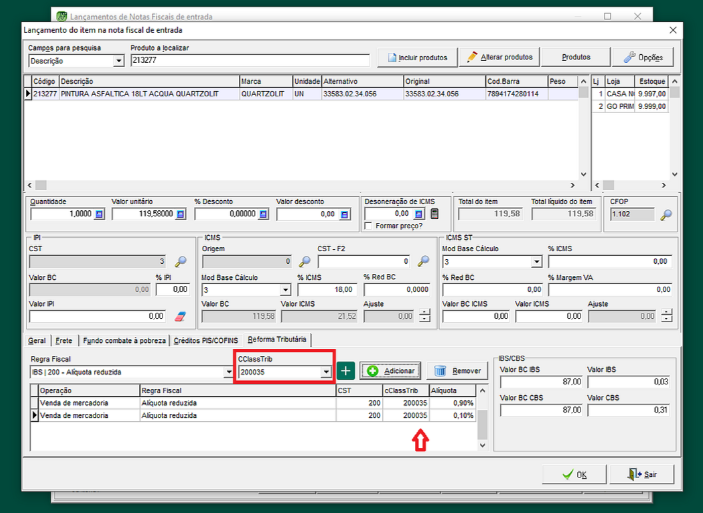The image size is (703, 513).
Task: Click the ICMS Ajuste spinner arrows
Action: point(425,316)
